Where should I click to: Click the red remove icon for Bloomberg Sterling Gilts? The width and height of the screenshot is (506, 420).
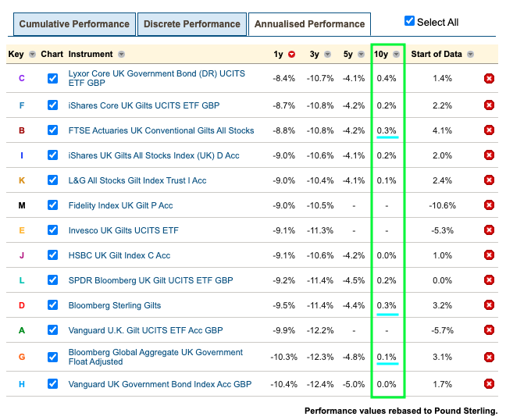coord(490,305)
